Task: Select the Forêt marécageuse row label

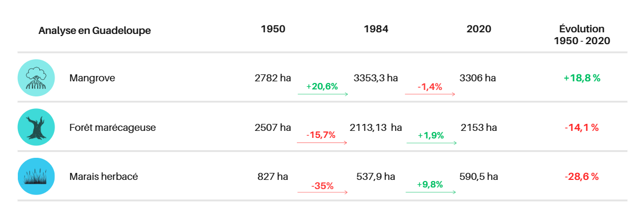Action: (113, 128)
